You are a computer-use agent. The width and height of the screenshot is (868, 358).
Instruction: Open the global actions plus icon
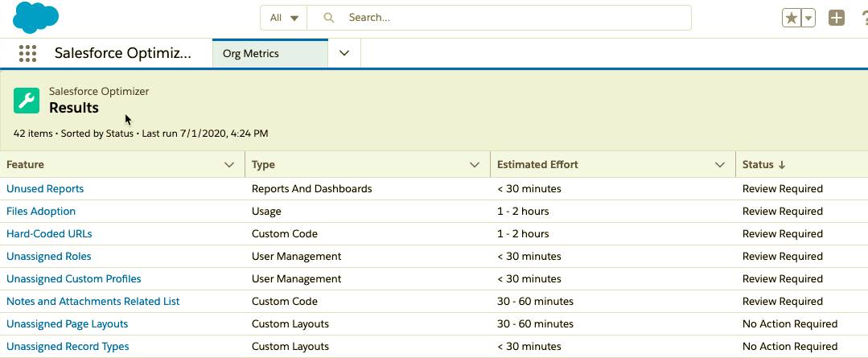pos(836,18)
